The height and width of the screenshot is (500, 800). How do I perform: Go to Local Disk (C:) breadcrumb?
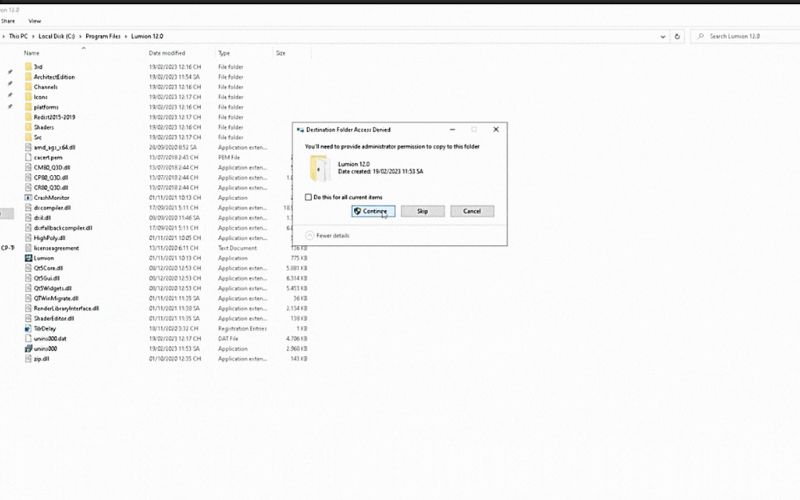57,36
